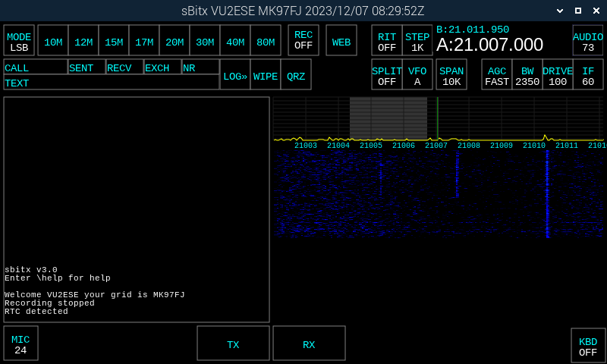
Task: Tune to 21003 on the spectrum scale
Action: (x=306, y=146)
